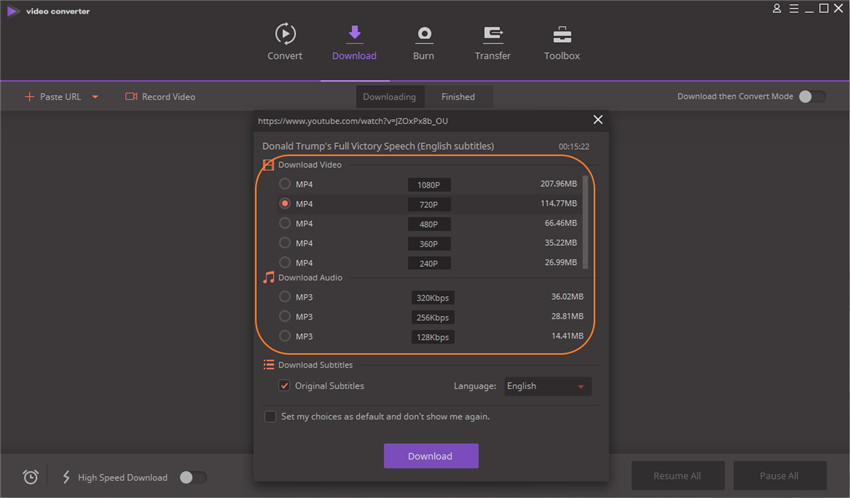The image size is (850, 498).
Task: Click the Donald Trump's Full Victory Speech title
Action: (378, 146)
